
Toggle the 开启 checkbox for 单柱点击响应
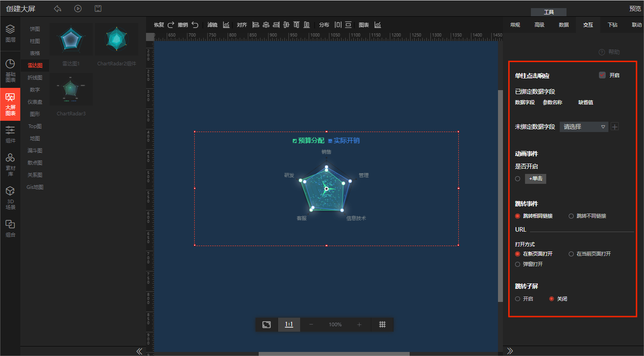[x=602, y=75]
